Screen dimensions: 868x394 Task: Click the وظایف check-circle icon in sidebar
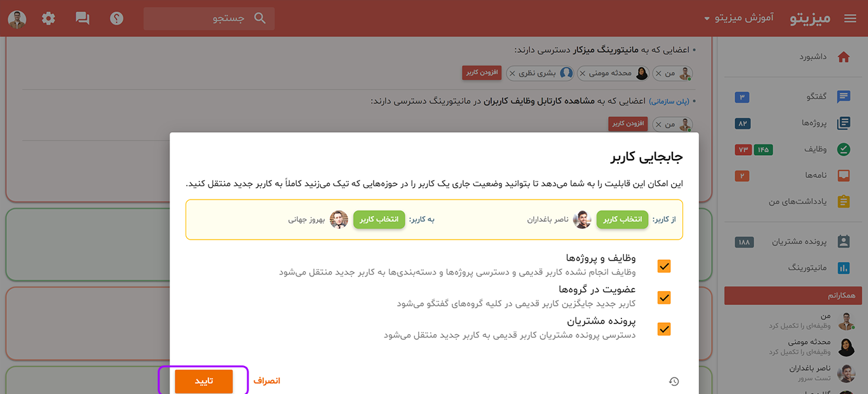(844, 149)
